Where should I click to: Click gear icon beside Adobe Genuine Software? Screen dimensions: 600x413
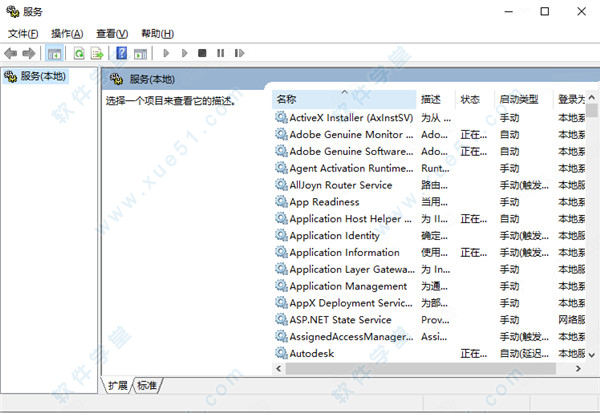281,151
